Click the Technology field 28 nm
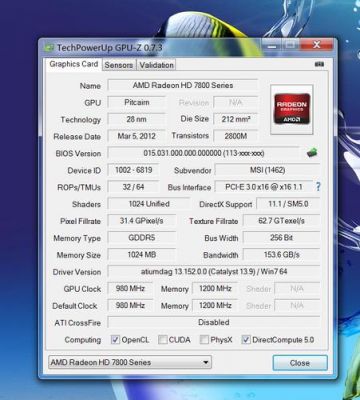Image resolution: width=360 pixels, height=400 pixels. [x=137, y=119]
